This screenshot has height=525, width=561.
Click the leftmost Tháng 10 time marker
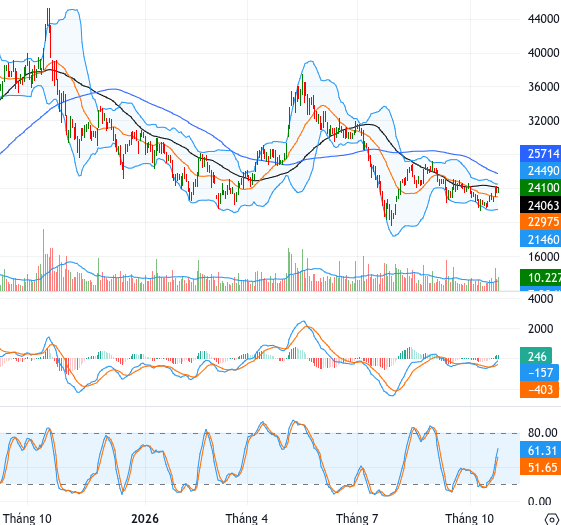[27, 518]
